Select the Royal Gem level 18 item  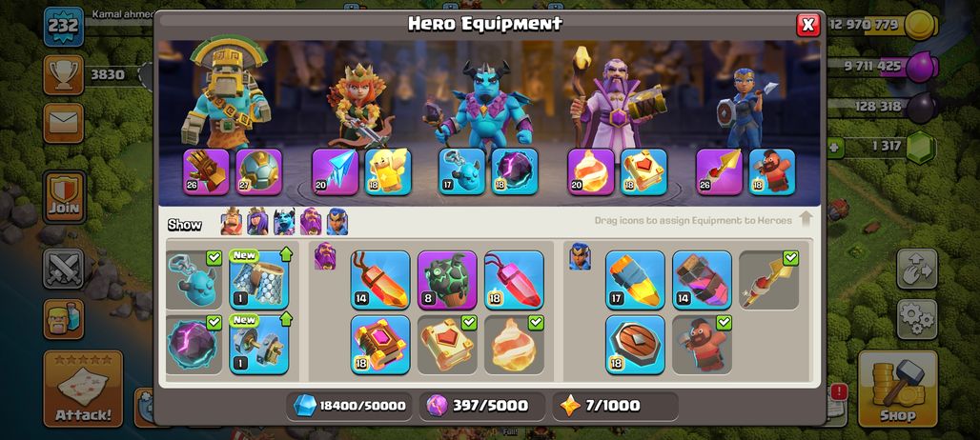[x=514, y=280]
